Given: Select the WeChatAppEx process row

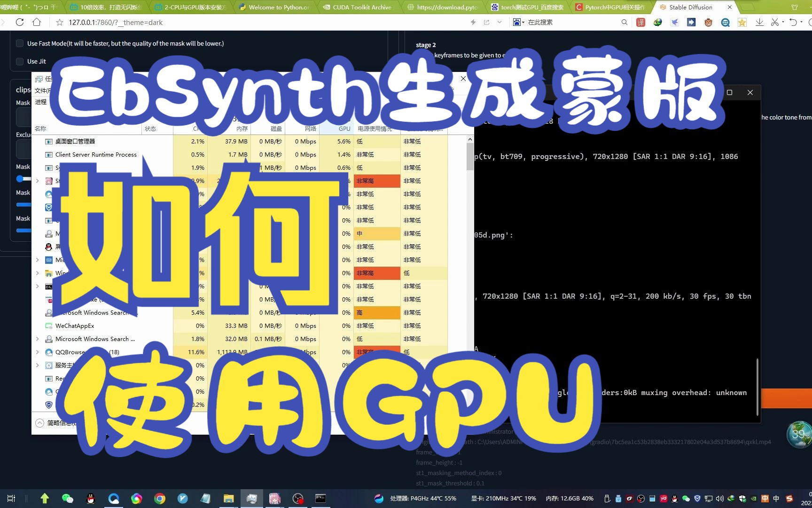Looking at the screenshot, I should tap(240, 325).
